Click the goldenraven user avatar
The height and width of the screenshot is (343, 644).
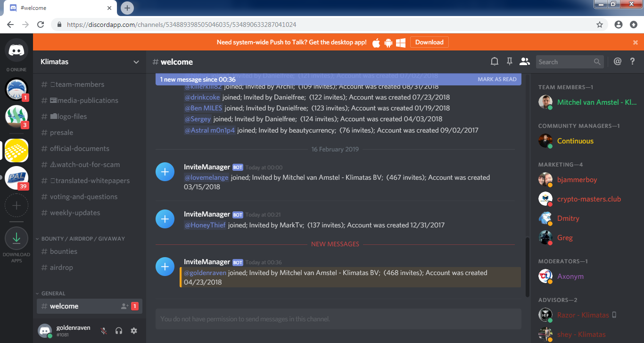(x=45, y=331)
